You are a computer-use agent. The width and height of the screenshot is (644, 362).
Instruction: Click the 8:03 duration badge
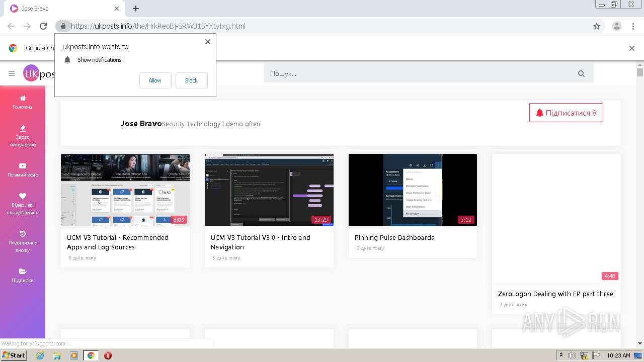tap(179, 220)
